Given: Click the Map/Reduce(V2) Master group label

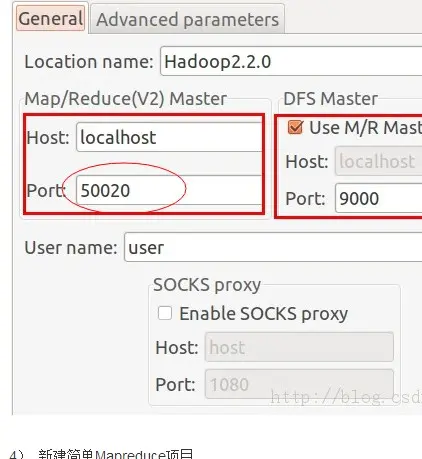Looking at the screenshot, I should [126, 99].
